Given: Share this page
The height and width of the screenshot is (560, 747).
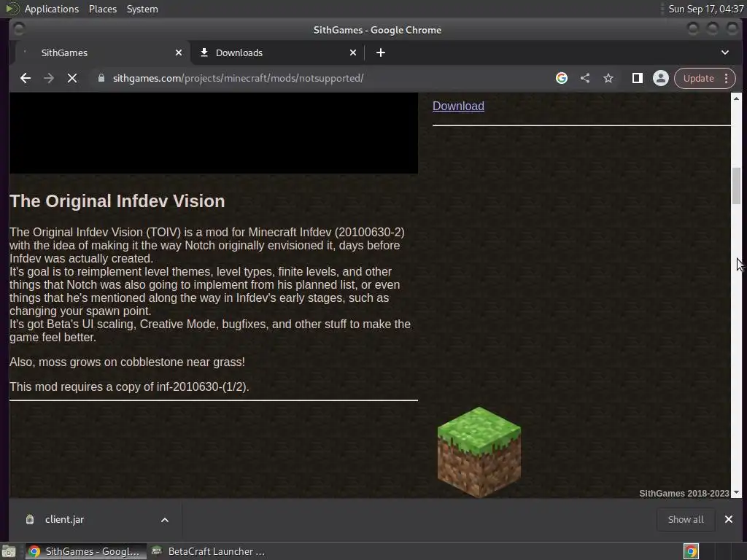Looking at the screenshot, I should pos(585,78).
